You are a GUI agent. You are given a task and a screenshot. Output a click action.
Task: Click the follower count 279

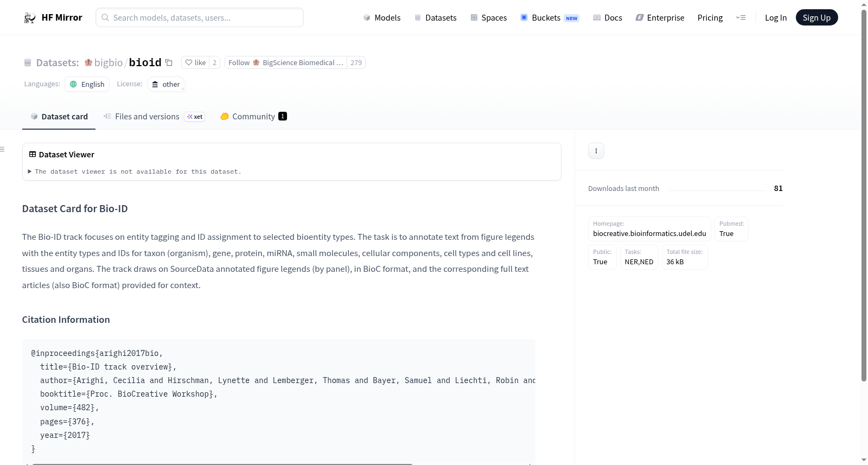click(x=356, y=62)
